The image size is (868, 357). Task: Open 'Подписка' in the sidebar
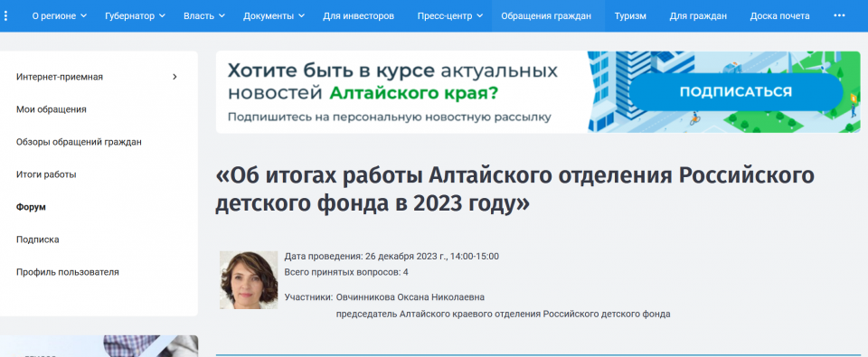38,240
